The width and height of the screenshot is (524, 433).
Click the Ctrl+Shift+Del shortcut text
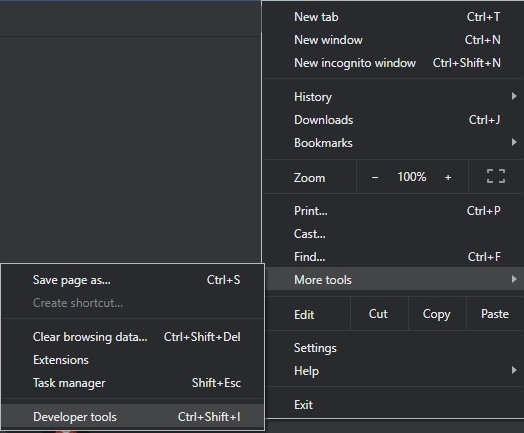[202, 337]
